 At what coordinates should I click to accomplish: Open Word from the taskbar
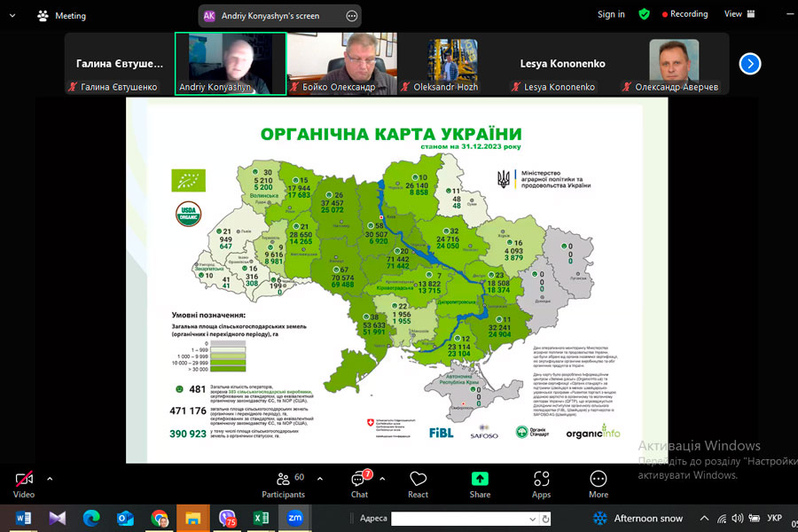click(x=23, y=518)
